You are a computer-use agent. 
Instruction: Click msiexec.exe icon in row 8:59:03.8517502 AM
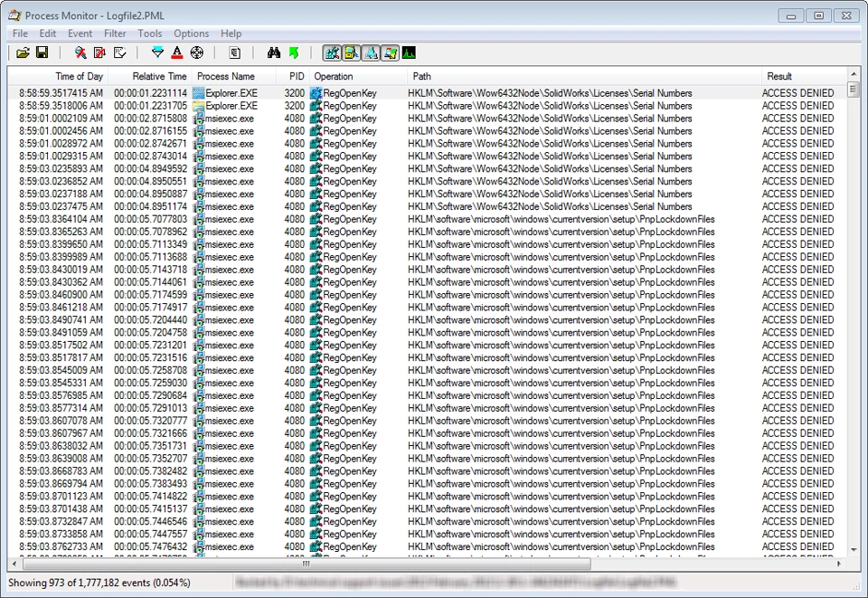point(198,345)
